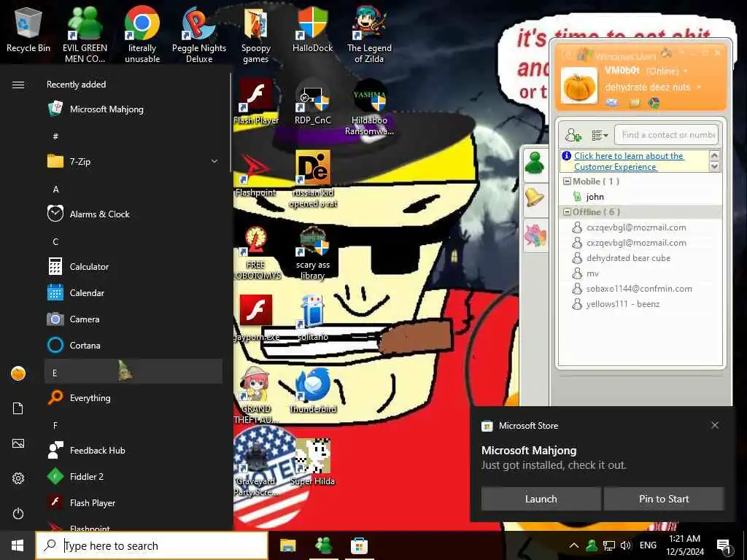Show hidden system tray icons
747x560 pixels.
[574, 545]
